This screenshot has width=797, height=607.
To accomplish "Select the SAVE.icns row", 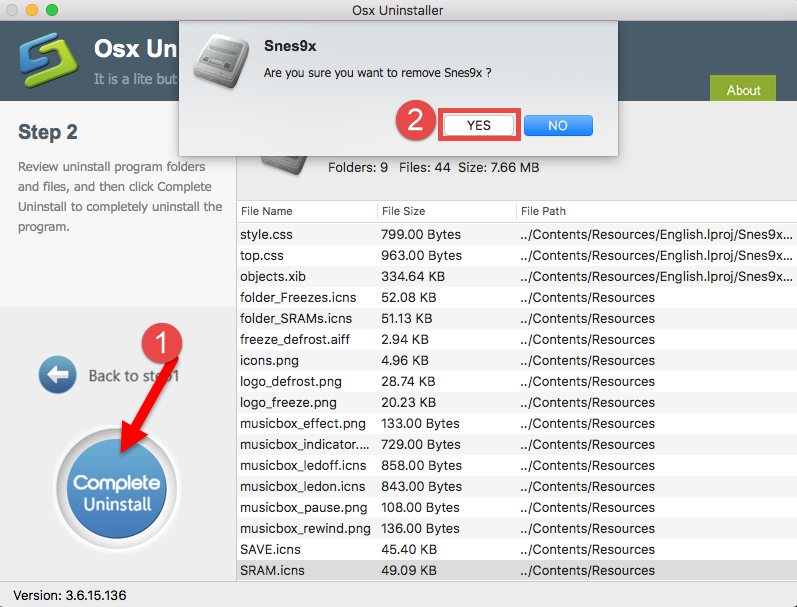I will (x=516, y=550).
